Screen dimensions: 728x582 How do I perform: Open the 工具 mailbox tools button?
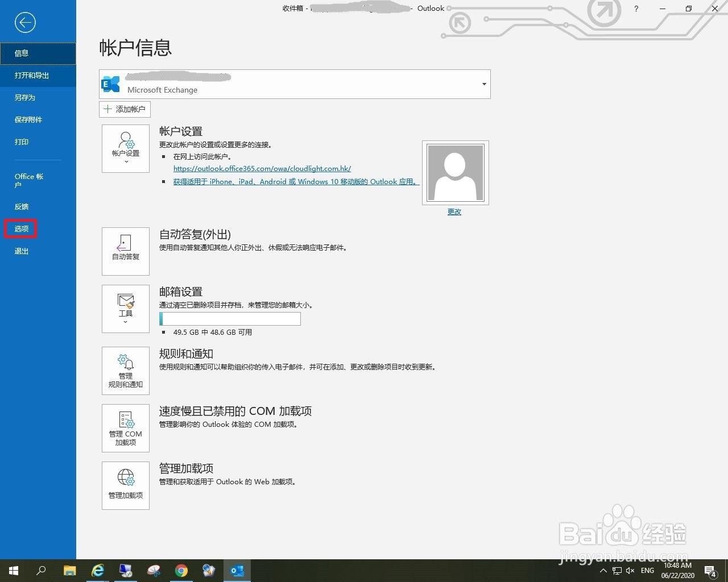click(126, 309)
